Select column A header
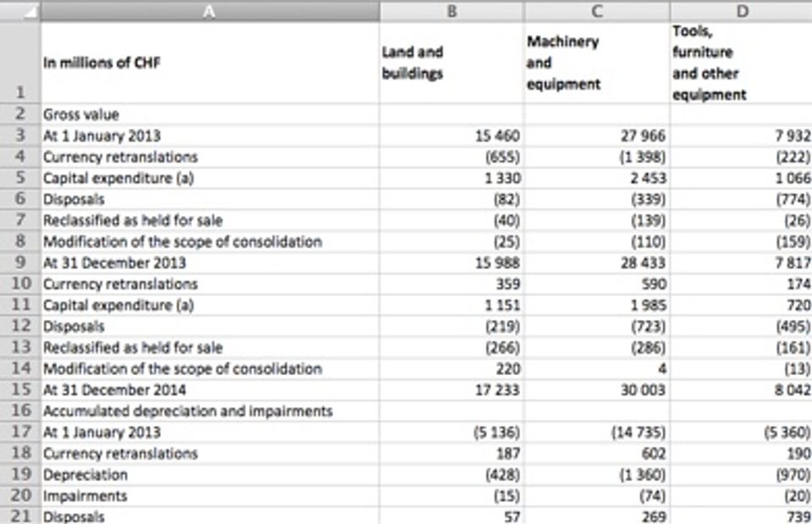 click(209, 11)
